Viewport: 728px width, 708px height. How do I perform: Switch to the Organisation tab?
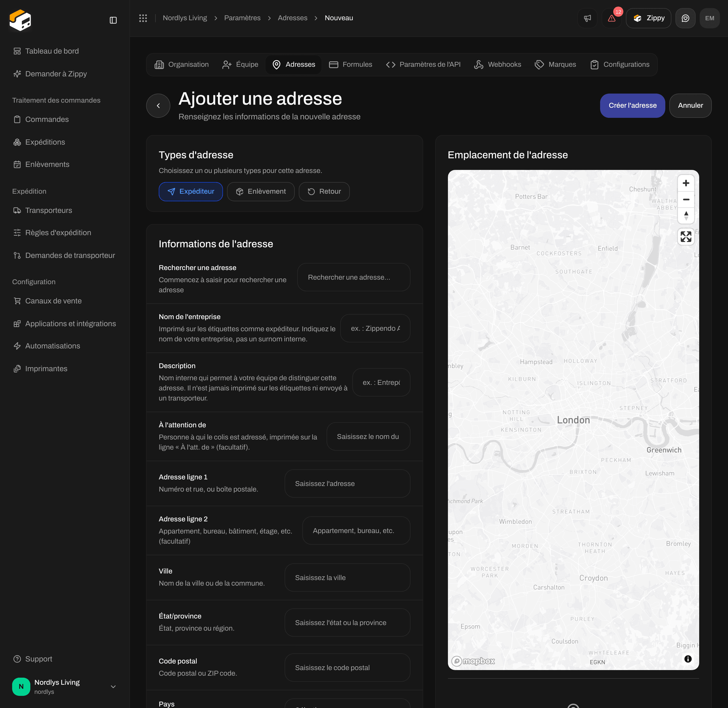pos(181,65)
